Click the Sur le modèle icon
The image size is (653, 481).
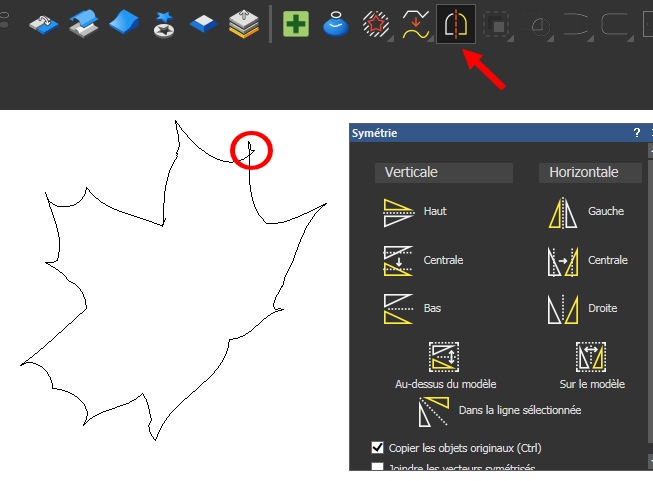click(x=591, y=357)
